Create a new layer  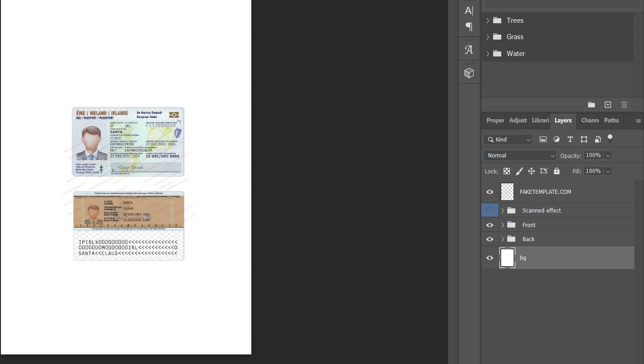click(608, 105)
